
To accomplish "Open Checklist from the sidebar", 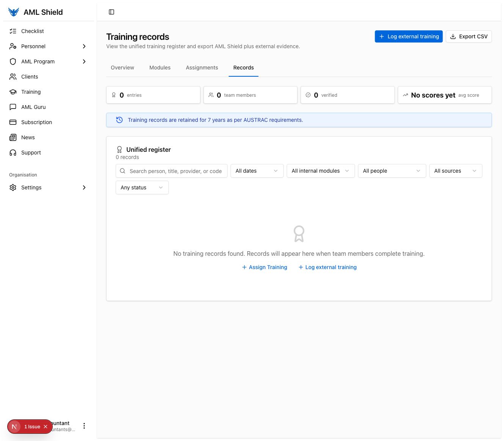I will pos(49,31).
